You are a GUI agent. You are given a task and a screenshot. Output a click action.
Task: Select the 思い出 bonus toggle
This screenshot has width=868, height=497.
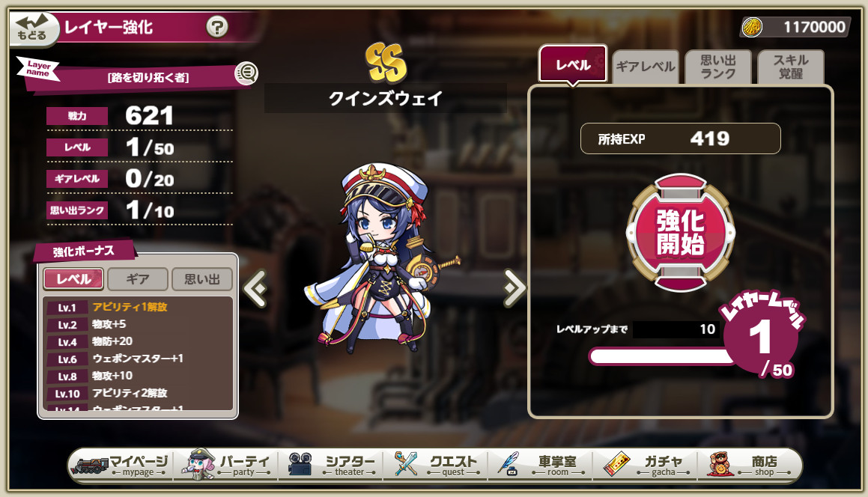[201, 279]
